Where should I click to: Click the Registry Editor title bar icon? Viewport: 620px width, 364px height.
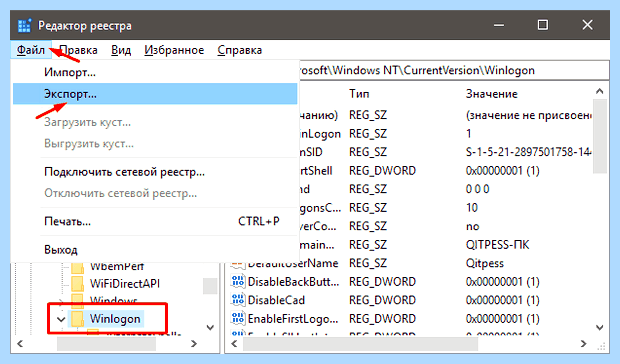24,26
